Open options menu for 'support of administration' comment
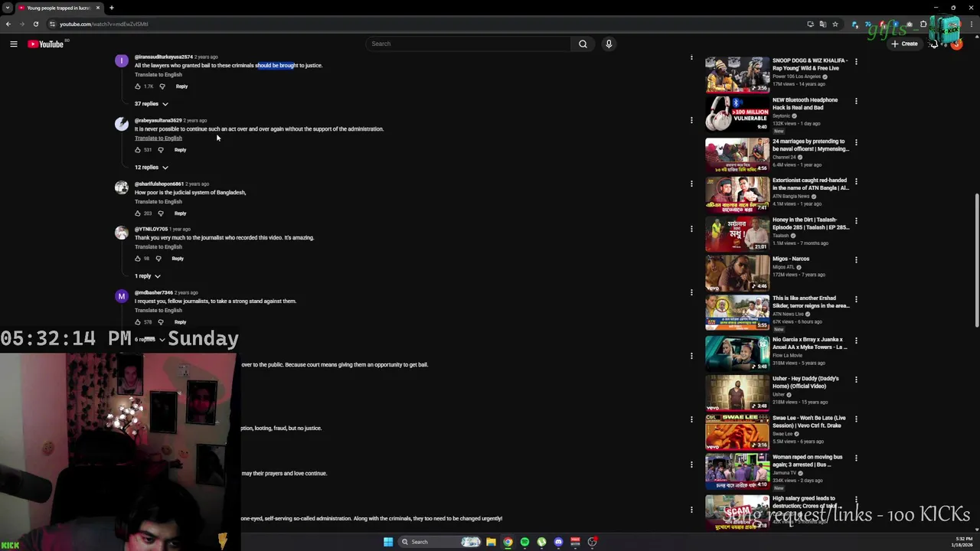980x551 pixels. point(691,120)
